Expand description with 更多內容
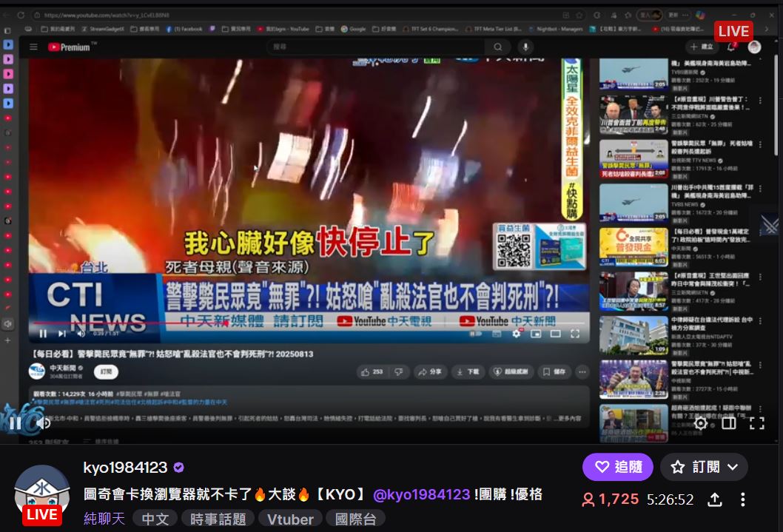Screen dimensions: 783x532 (x=568, y=418)
